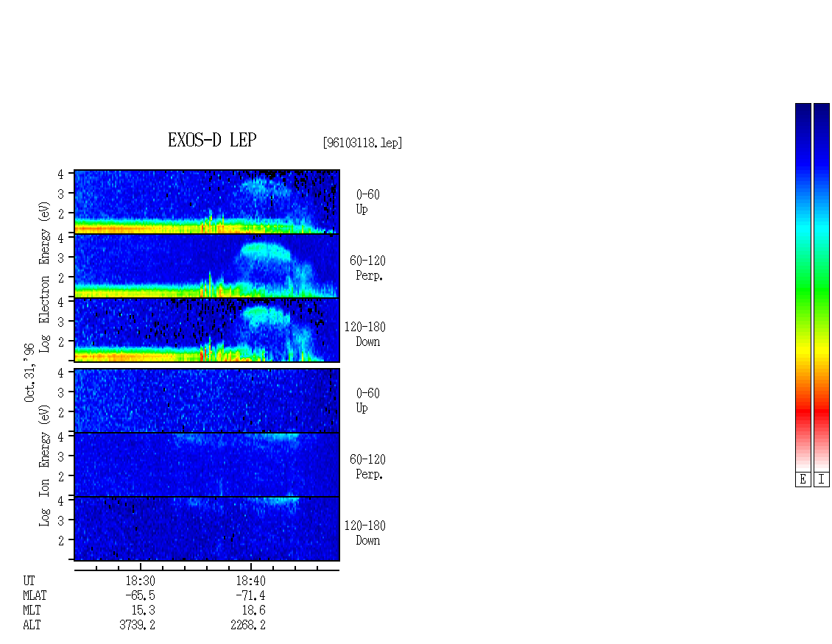Image resolution: width=832 pixels, height=644 pixels.
Task: Click the MLT value 18.6
Action: 253,610
